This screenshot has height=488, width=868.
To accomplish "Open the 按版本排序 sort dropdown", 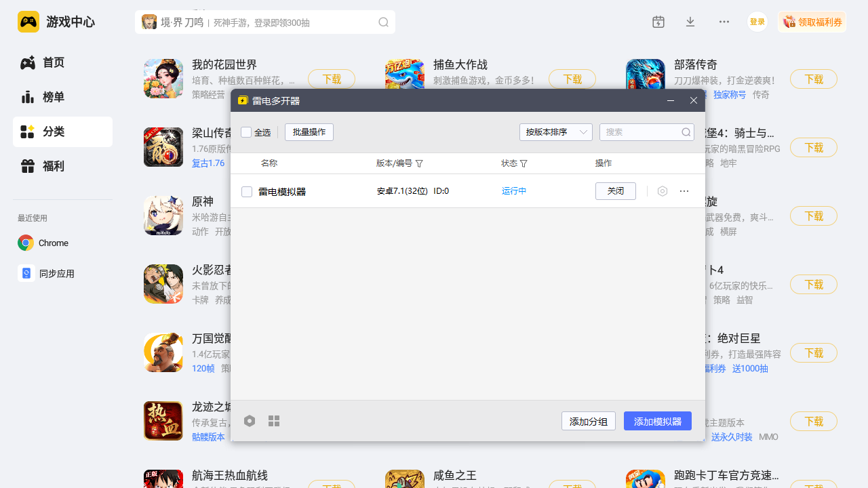I will click(x=556, y=132).
